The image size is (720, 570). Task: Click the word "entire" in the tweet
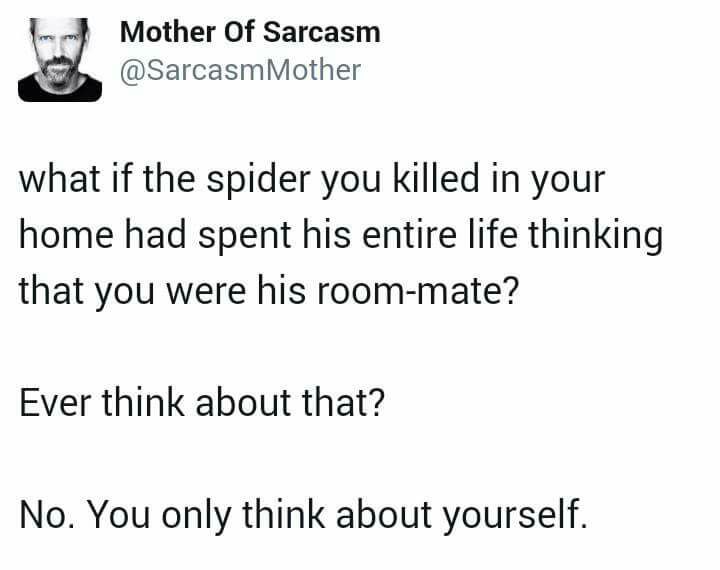[410, 235]
